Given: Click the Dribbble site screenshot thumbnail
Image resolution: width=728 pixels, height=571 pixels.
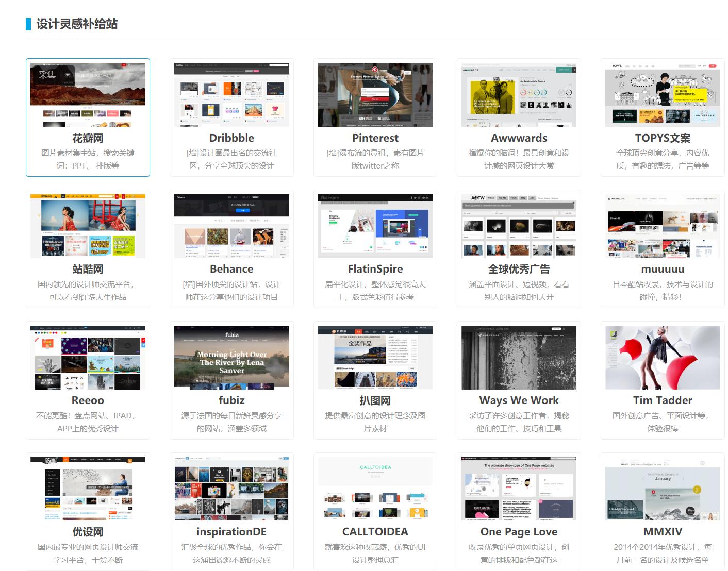Looking at the screenshot, I should pyautogui.click(x=231, y=95).
